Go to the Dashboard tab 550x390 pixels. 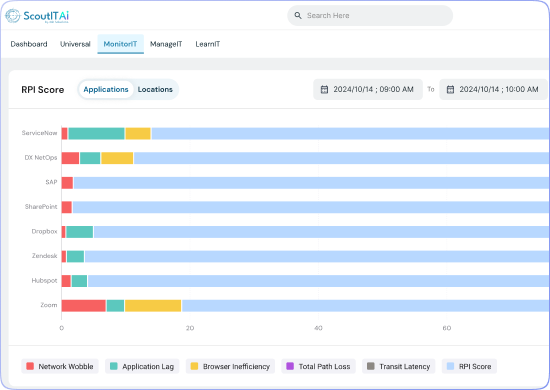29,44
